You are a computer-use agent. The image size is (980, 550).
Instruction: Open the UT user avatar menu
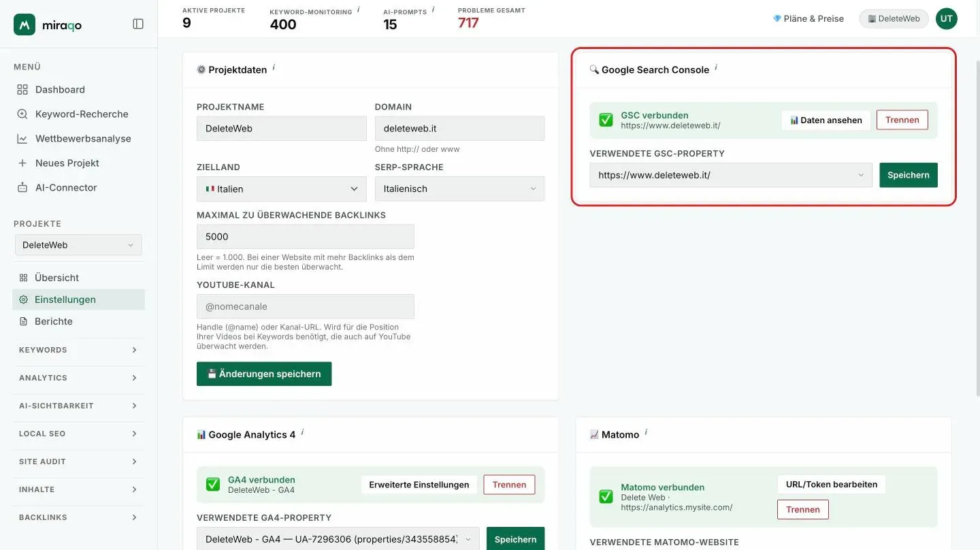tap(946, 19)
